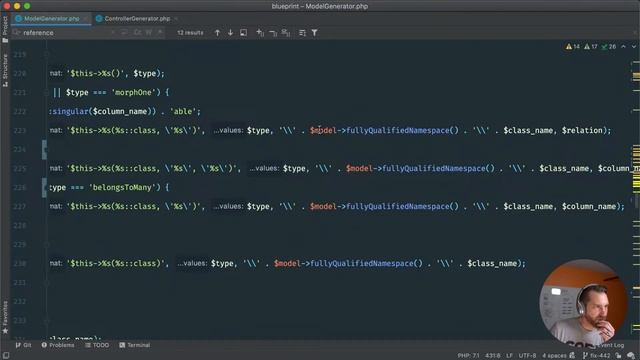Screen dimensions: 640x360
Task: Go to next highlighted error chevron
Action: [x=633, y=47]
